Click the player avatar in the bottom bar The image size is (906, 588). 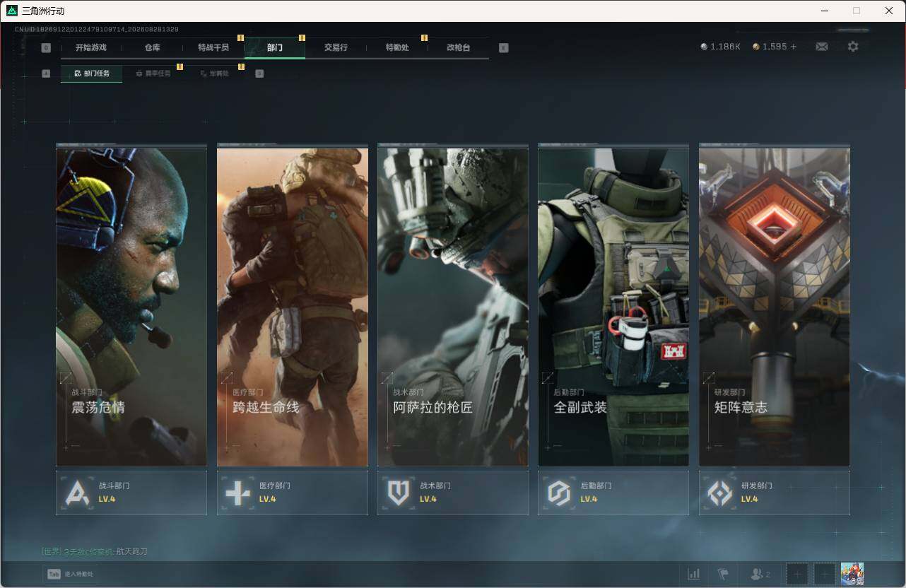coord(852,574)
